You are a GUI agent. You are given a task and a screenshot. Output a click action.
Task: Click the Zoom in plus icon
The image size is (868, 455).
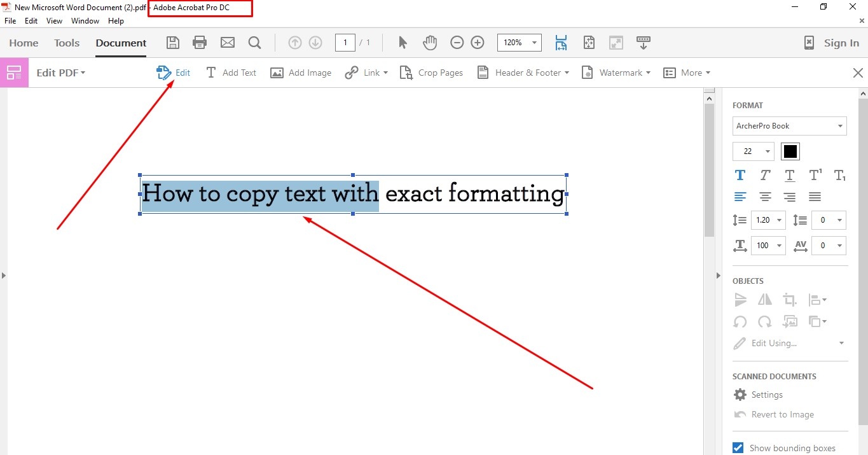[478, 43]
